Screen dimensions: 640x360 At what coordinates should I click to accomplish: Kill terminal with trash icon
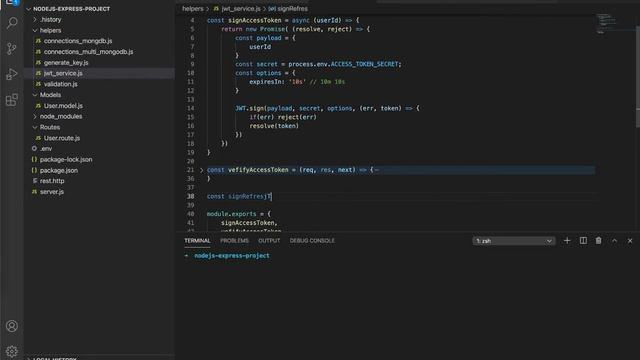(x=598, y=241)
